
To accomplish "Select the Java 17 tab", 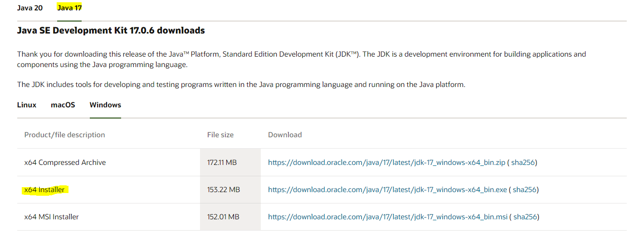I will click(69, 8).
